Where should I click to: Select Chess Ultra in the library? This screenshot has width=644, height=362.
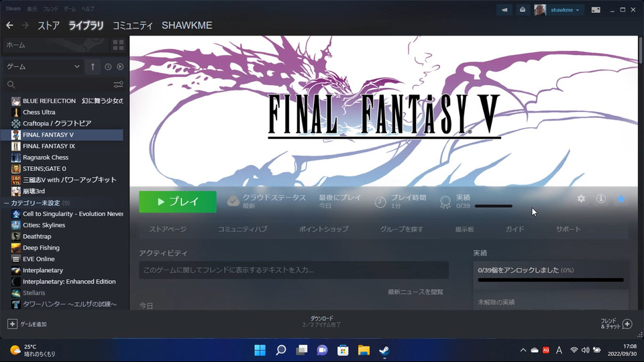point(39,112)
